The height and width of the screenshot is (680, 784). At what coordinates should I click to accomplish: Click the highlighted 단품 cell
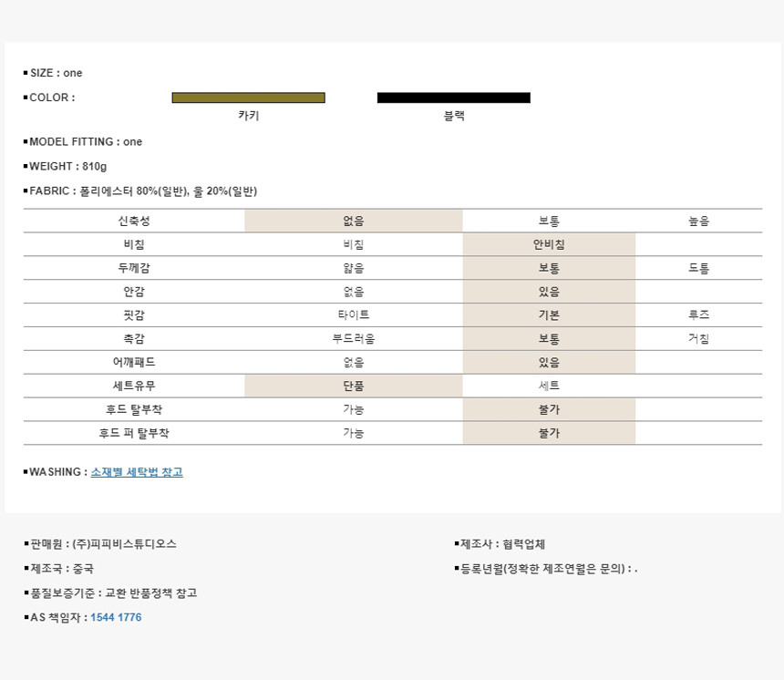click(353, 386)
